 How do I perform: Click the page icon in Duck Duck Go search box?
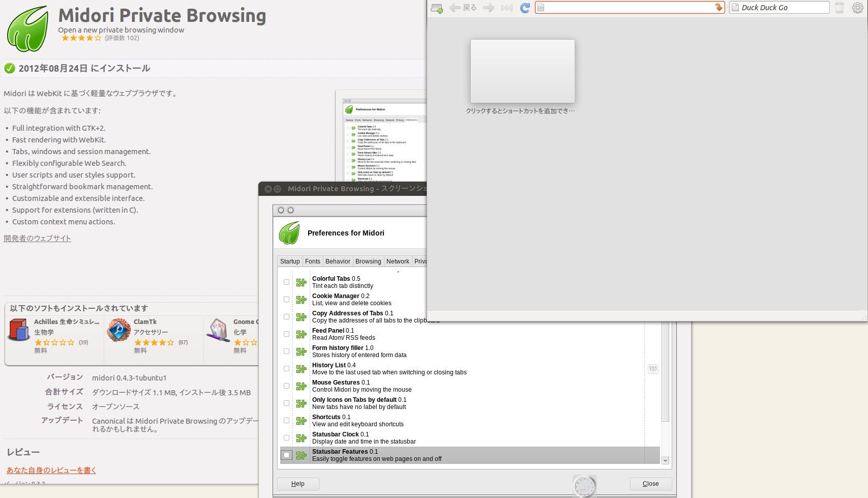(735, 7)
